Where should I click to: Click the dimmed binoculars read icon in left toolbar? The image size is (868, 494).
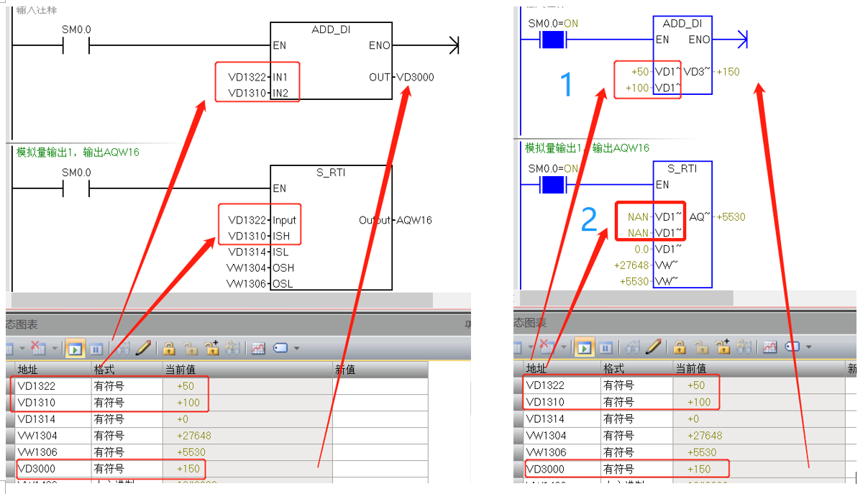[x=122, y=349]
